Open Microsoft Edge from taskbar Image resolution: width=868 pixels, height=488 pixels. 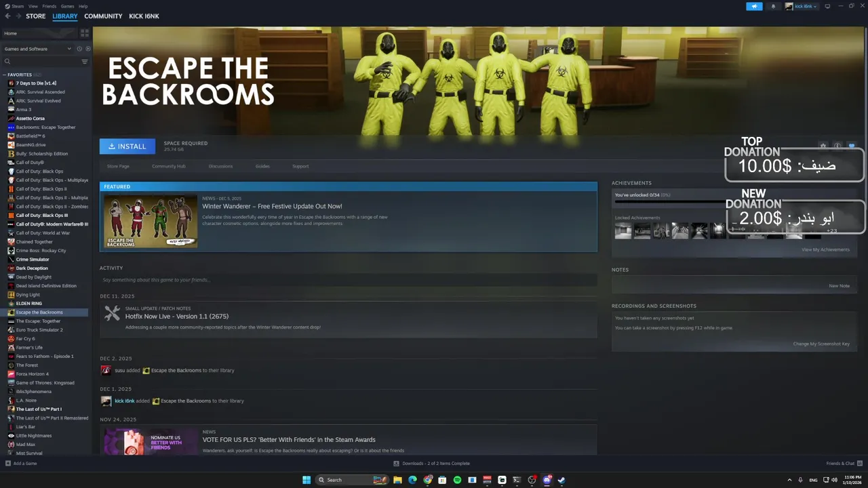pyautogui.click(x=412, y=480)
